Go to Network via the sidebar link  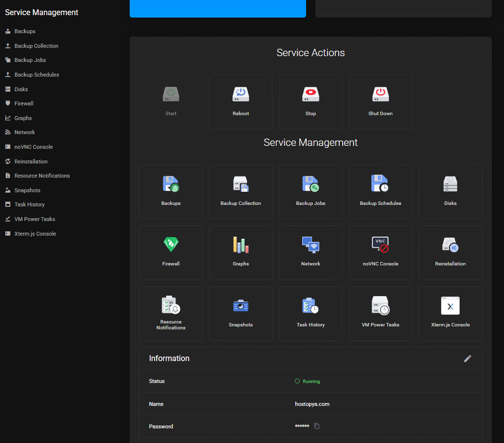pos(20,132)
